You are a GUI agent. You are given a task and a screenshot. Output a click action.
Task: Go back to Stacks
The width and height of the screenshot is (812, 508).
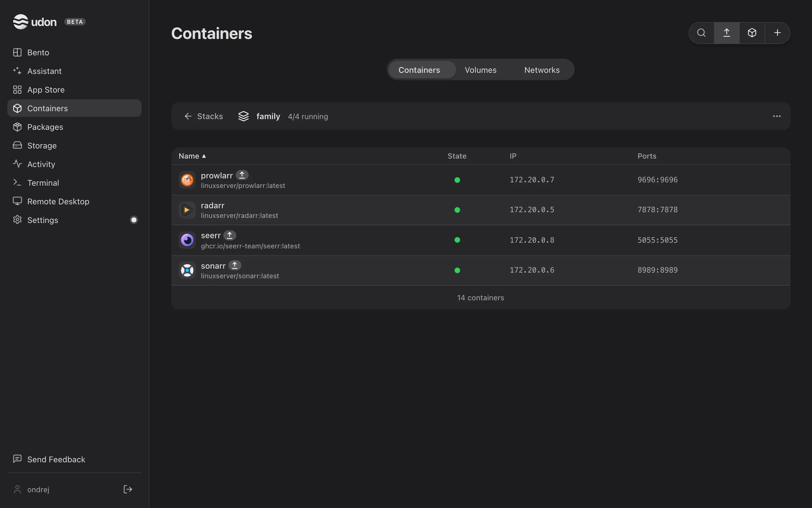pos(203,116)
